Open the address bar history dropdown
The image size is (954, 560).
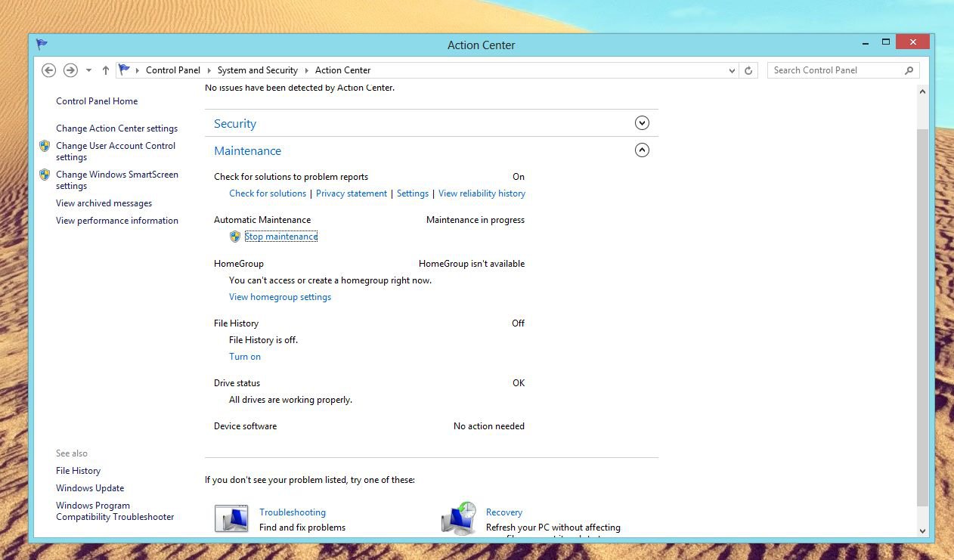(732, 70)
